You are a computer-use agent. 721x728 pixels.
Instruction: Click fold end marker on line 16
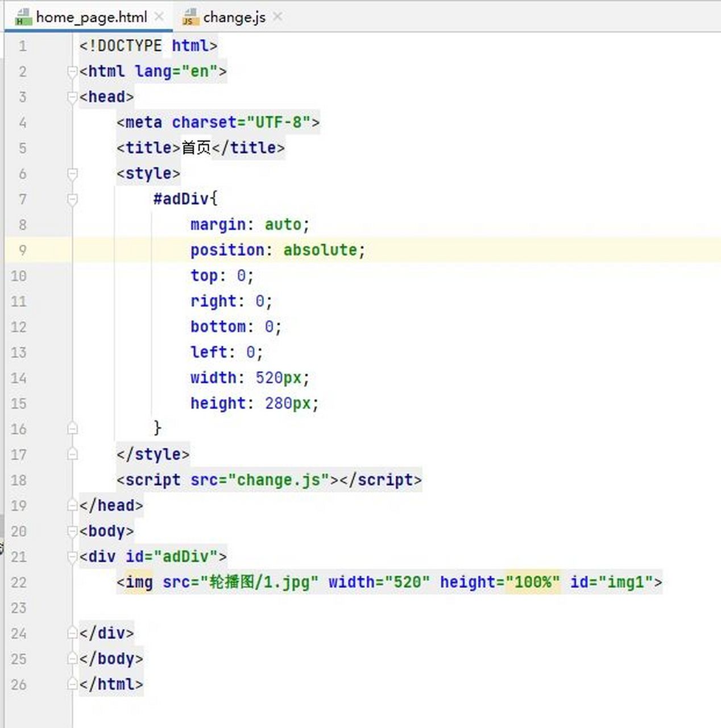[x=72, y=428]
